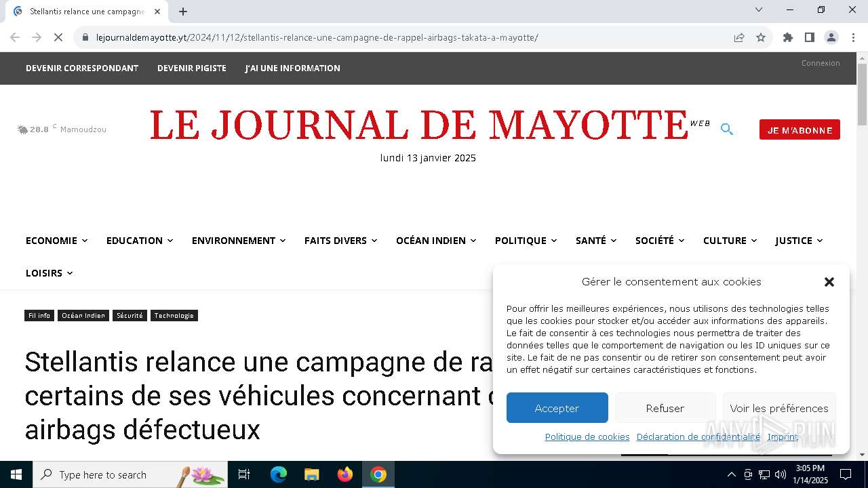Close the cookie consent dialog
Image resolution: width=868 pixels, height=488 pixels.
click(x=829, y=282)
